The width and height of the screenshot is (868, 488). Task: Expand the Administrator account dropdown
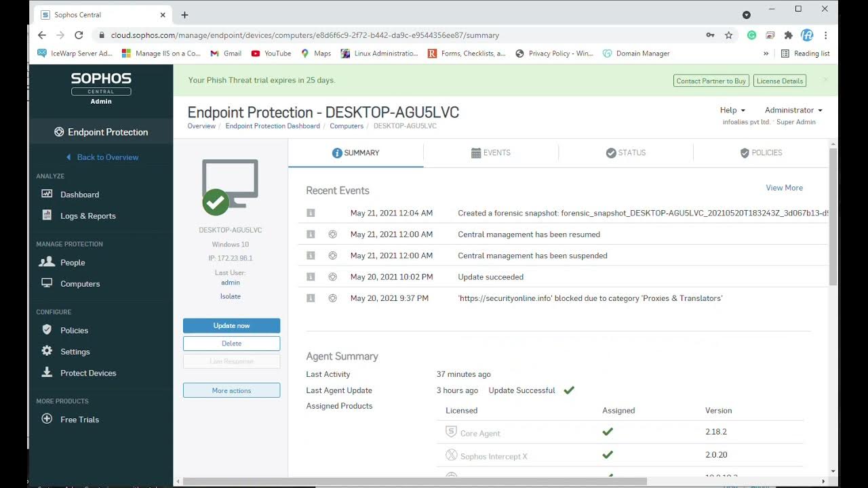pos(793,110)
